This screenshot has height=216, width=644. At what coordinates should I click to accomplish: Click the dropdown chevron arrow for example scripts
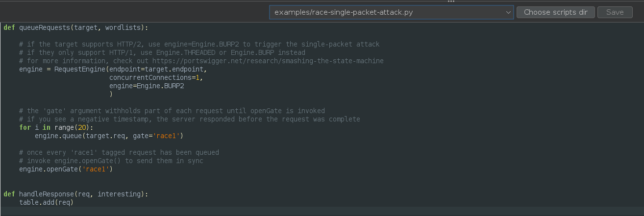[x=508, y=12]
